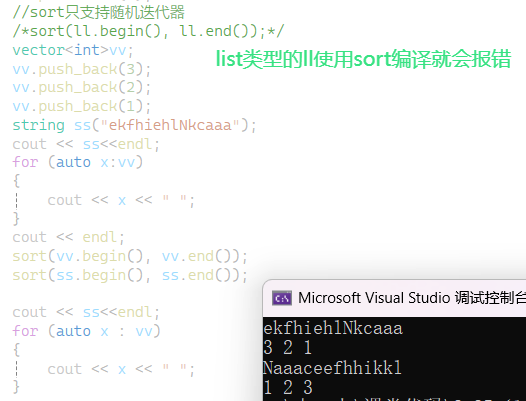The image size is (526, 401).
Task: Click the comment line //sort只支持随机迭代器
Action: 99,12
